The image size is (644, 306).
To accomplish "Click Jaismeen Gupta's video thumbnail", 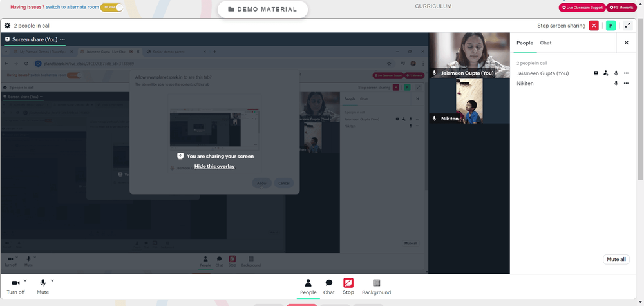I will (x=469, y=55).
